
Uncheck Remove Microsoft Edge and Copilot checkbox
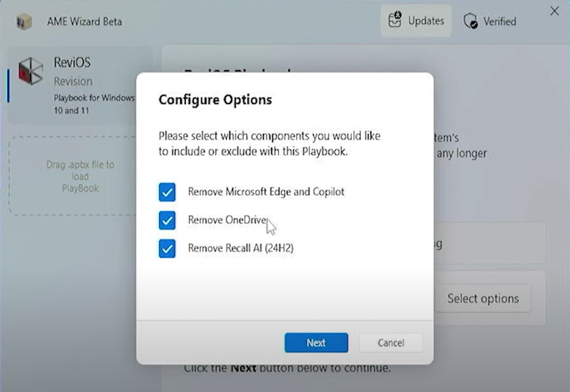(167, 192)
